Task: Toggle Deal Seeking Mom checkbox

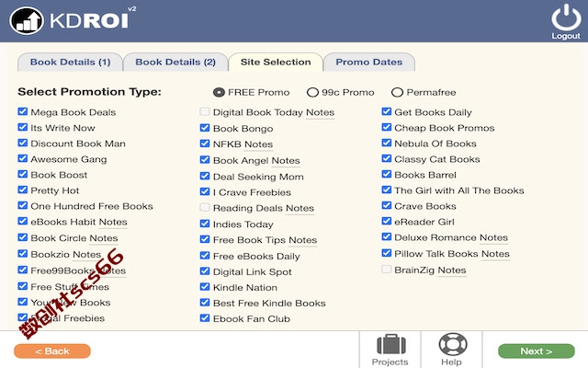Action: 205,176
